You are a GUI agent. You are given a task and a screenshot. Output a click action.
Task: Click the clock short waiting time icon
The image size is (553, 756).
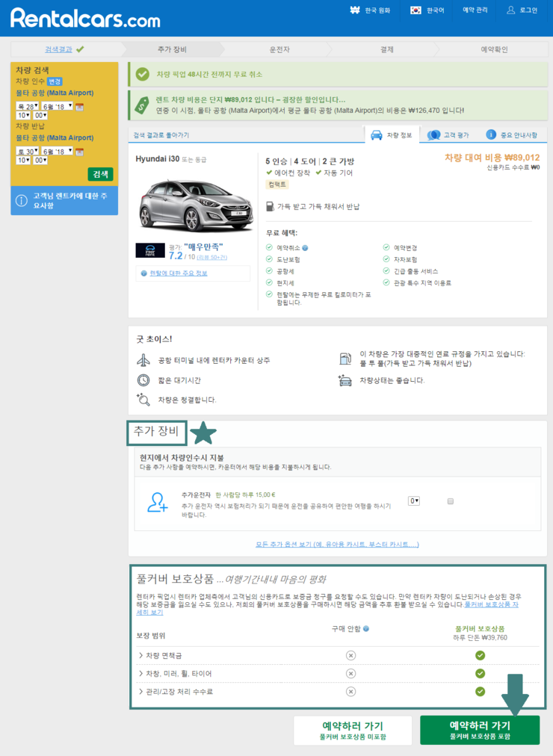click(x=143, y=380)
